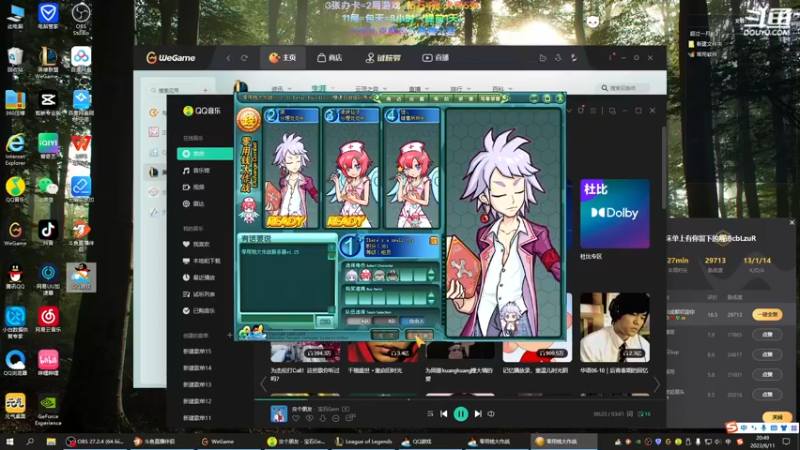Step the buy item list down arrow
Viewport: 800px width, 450px height.
[x=432, y=302]
